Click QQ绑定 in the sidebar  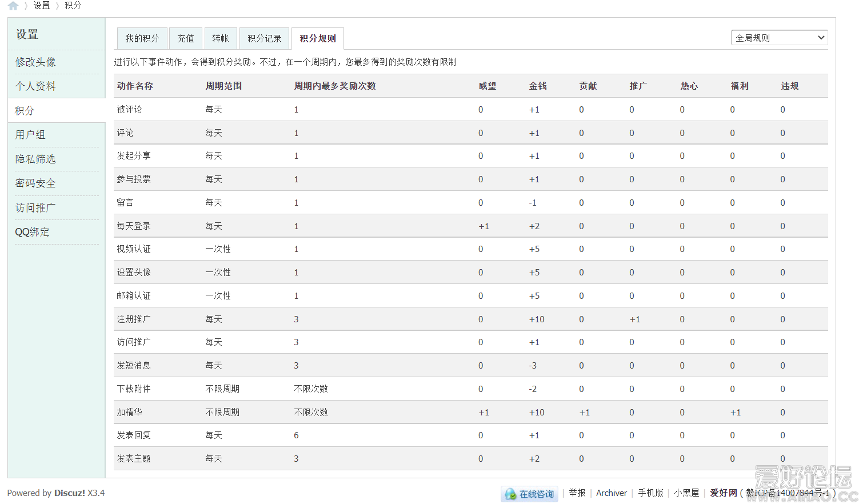[x=33, y=231]
